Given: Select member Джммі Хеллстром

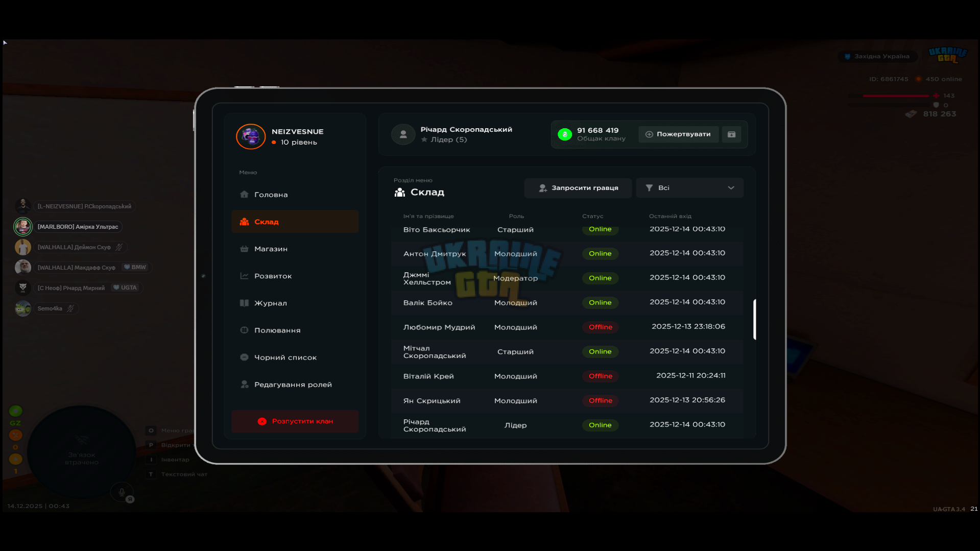Looking at the screenshot, I should pos(567,278).
